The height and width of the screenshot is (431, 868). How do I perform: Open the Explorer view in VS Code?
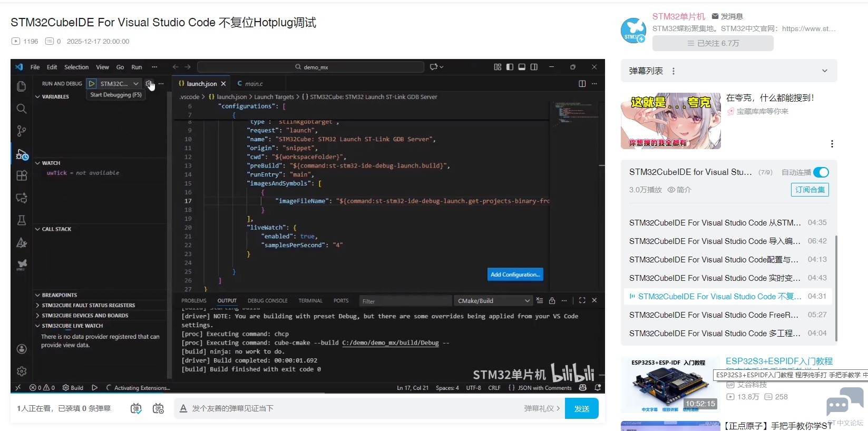(22, 86)
